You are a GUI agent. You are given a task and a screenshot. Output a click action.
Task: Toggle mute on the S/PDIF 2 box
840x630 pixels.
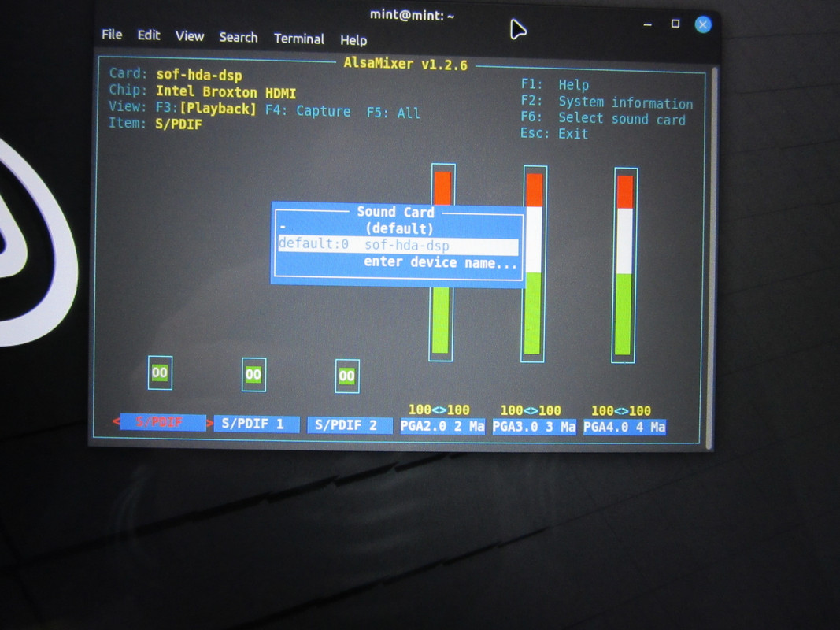pos(346,376)
